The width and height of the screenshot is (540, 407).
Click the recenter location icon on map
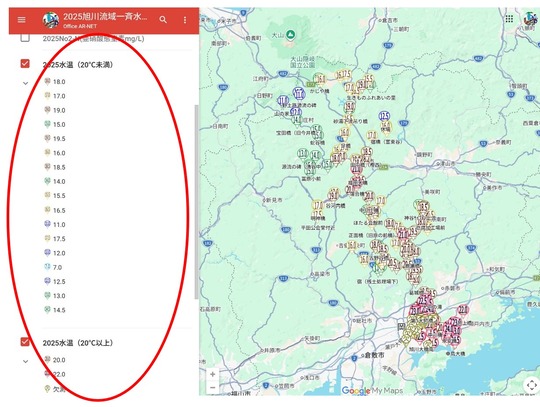531,385
